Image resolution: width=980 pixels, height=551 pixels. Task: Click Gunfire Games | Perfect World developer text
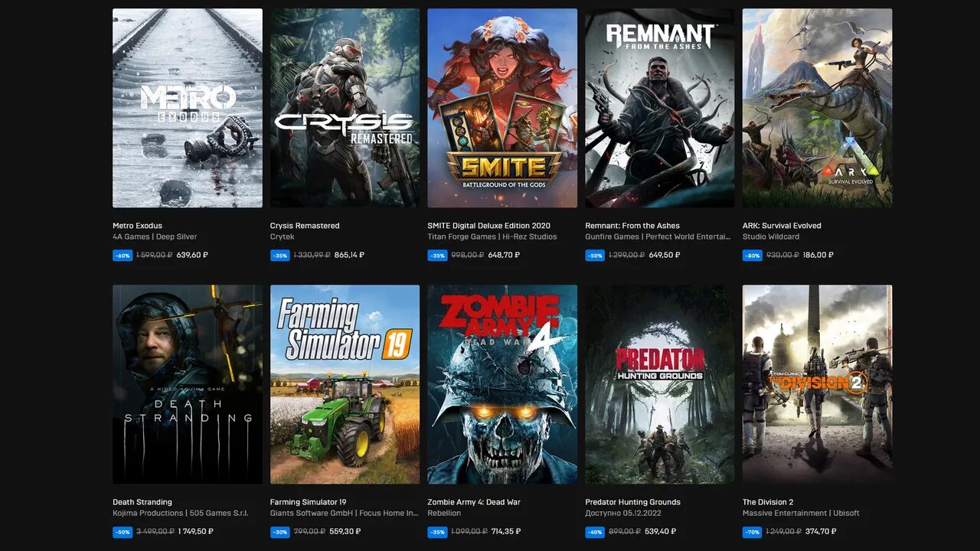(x=658, y=237)
